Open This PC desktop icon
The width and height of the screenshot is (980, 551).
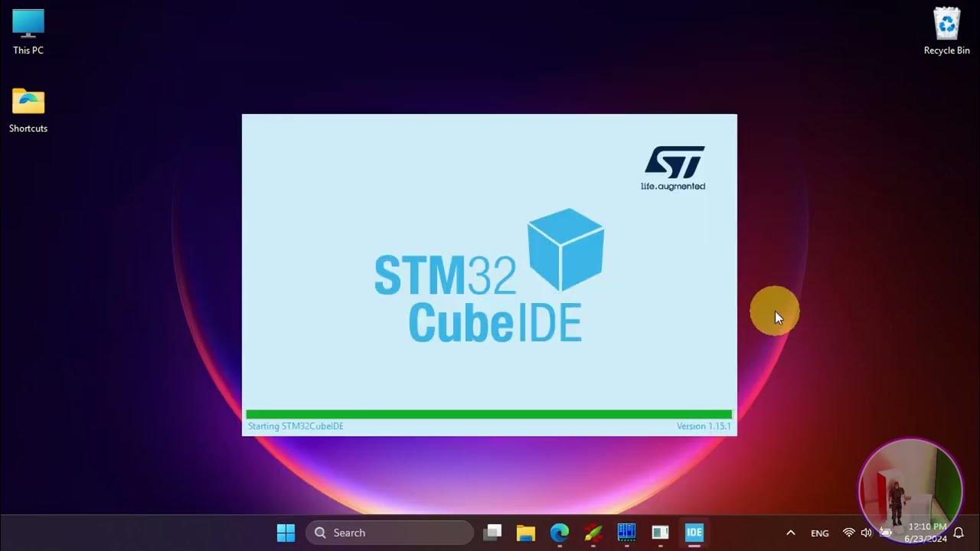click(28, 31)
